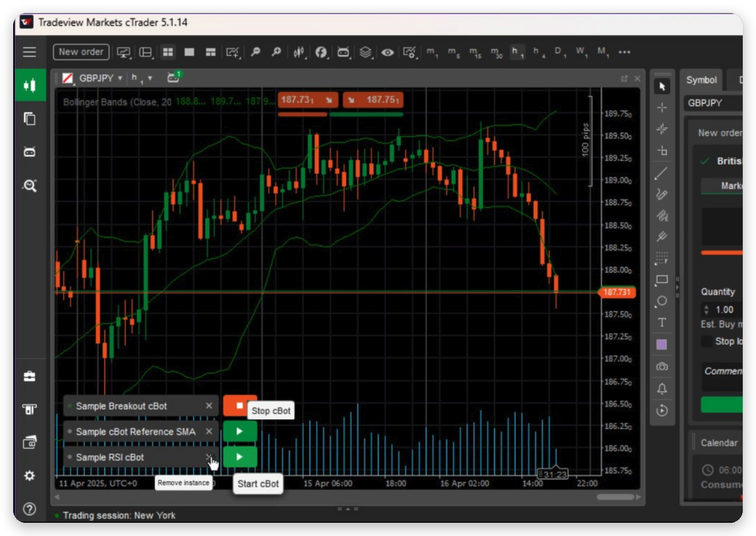This screenshot has height=536, width=756.
Task: Select the multi-chart grid layout icon
Action: pos(168,52)
